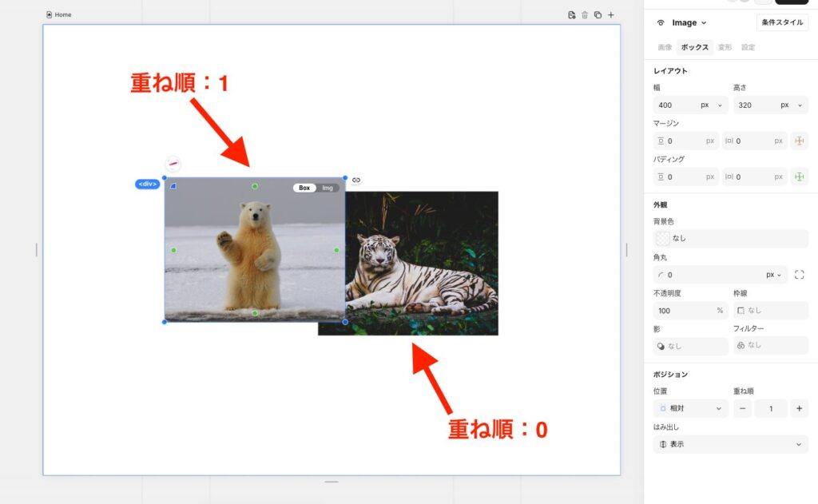Screen dimensions: 818x504
Task: Click the padding individual sides icon
Action: pyautogui.click(x=798, y=177)
